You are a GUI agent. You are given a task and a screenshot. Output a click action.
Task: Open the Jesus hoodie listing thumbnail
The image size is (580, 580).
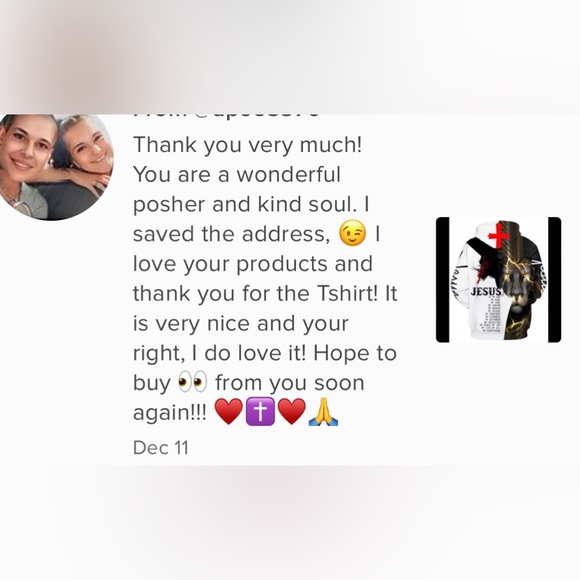[x=498, y=280]
